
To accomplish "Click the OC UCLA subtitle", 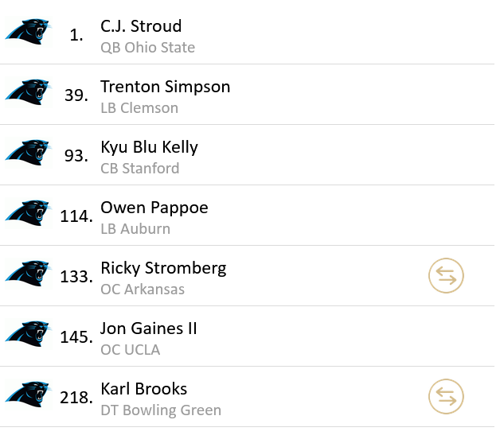I will (x=130, y=350).
